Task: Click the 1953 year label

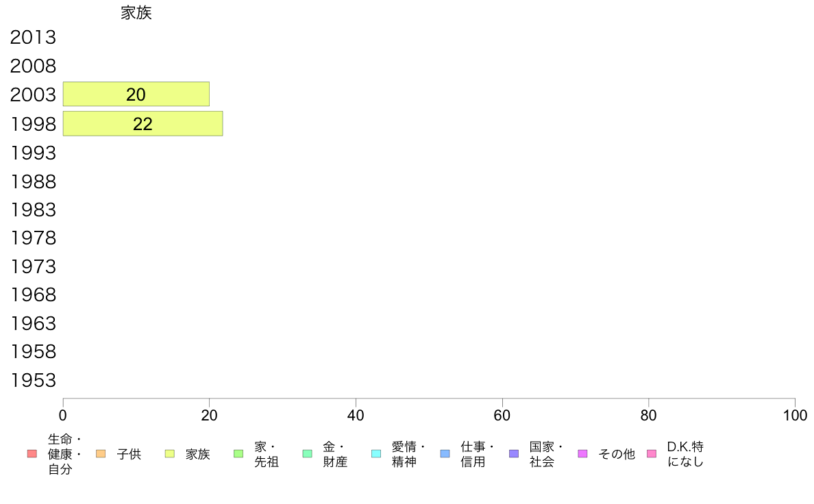Action: click(33, 381)
